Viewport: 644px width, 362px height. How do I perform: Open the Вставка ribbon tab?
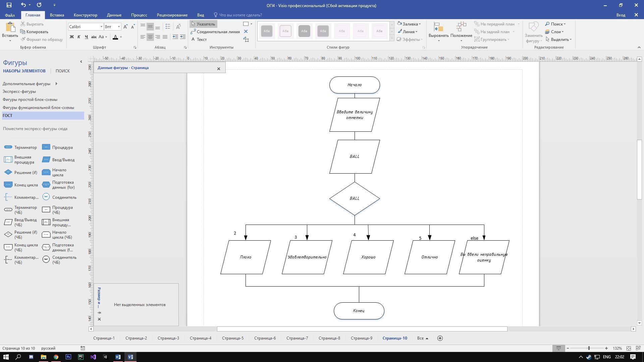pos(57,15)
